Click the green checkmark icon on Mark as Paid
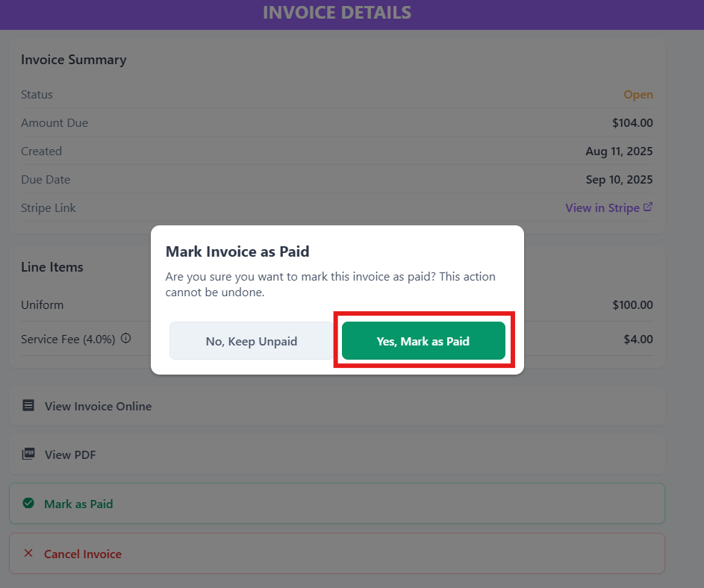 tap(28, 503)
